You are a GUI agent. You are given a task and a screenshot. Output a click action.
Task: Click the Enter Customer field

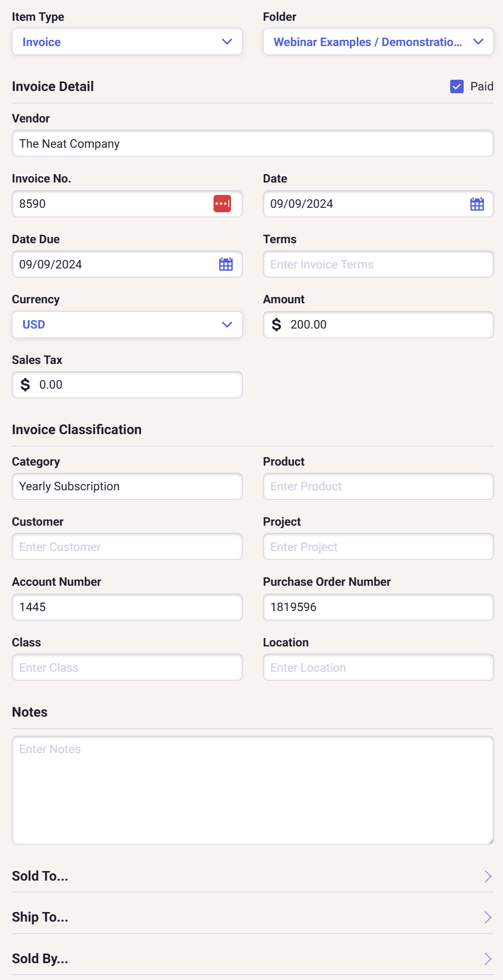coord(127,547)
